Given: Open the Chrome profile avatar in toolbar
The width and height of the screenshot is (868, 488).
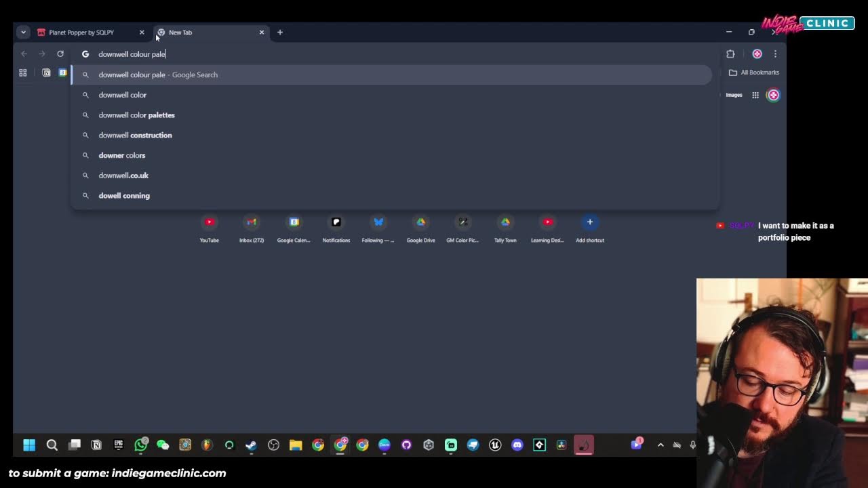Looking at the screenshot, I should [x=757, y=54].
